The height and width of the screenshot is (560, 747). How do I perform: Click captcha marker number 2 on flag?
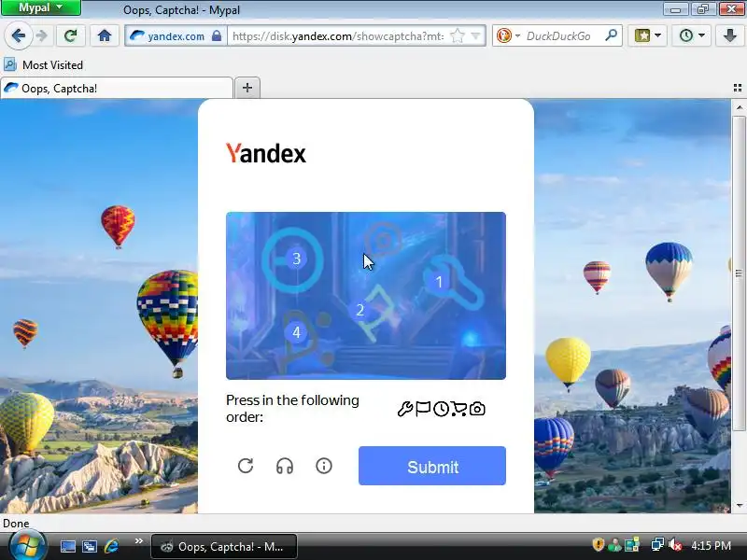359,310
